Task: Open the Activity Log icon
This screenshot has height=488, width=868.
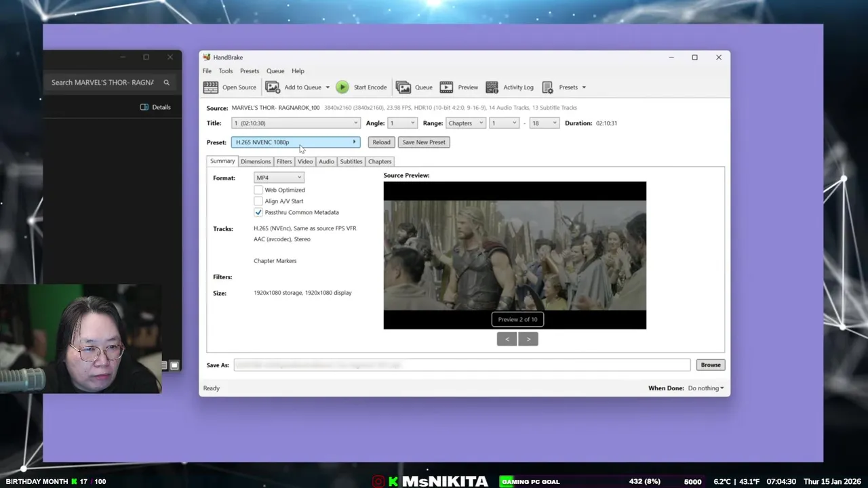Action: coord(492,87)
